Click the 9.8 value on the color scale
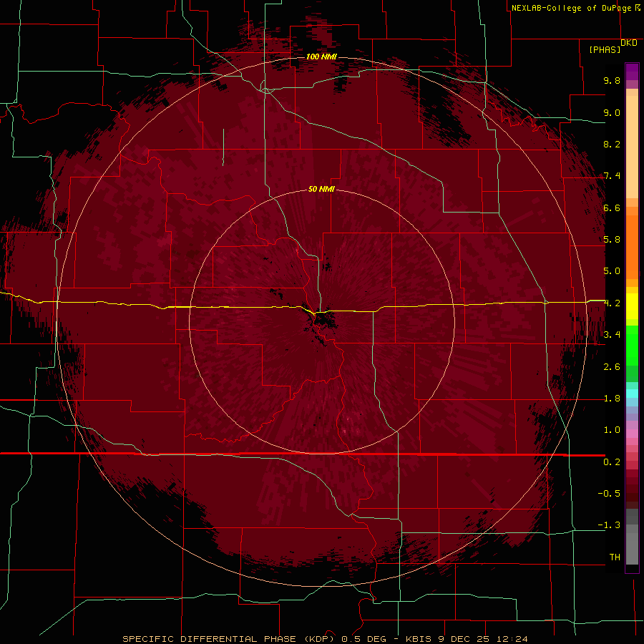 [612, 80]
